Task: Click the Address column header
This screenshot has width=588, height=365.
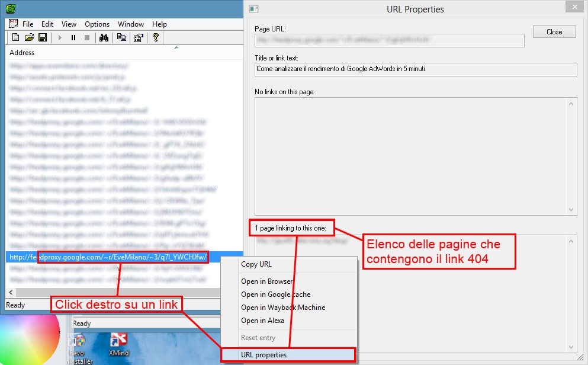Action: [22, 53]
